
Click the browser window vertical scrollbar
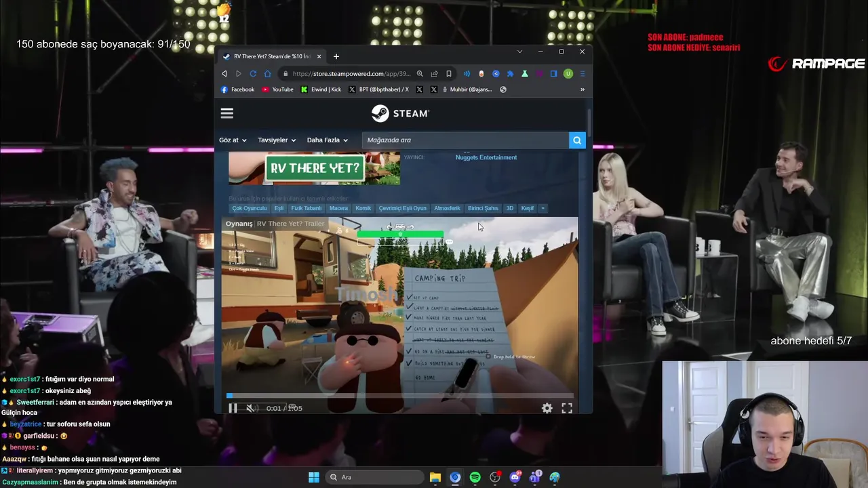click(590, 122)
